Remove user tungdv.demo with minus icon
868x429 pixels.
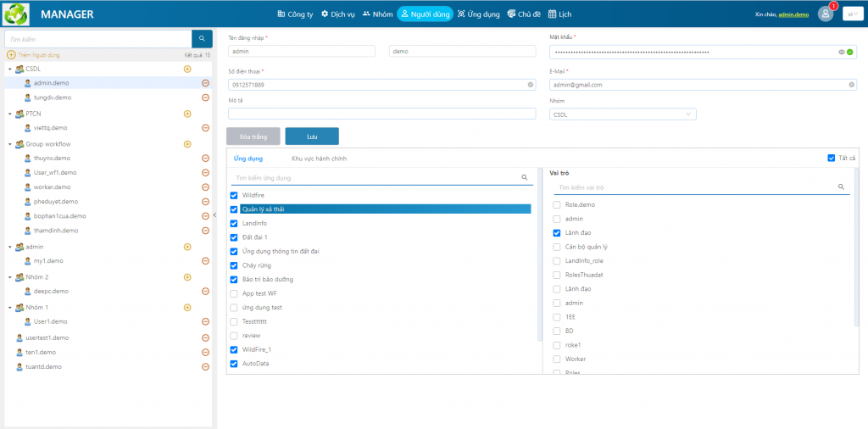point(205,97)
